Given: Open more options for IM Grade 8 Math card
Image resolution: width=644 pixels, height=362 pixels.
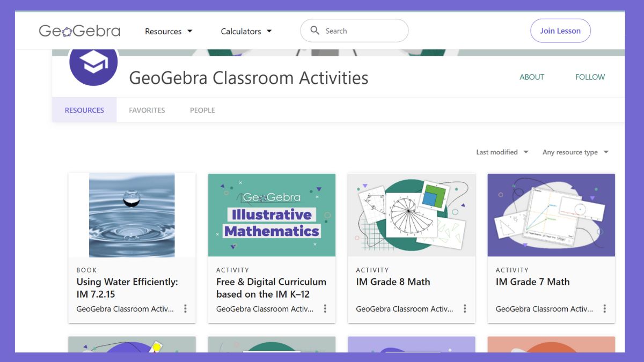Looking at the screenshot, I should click(465, 309).
